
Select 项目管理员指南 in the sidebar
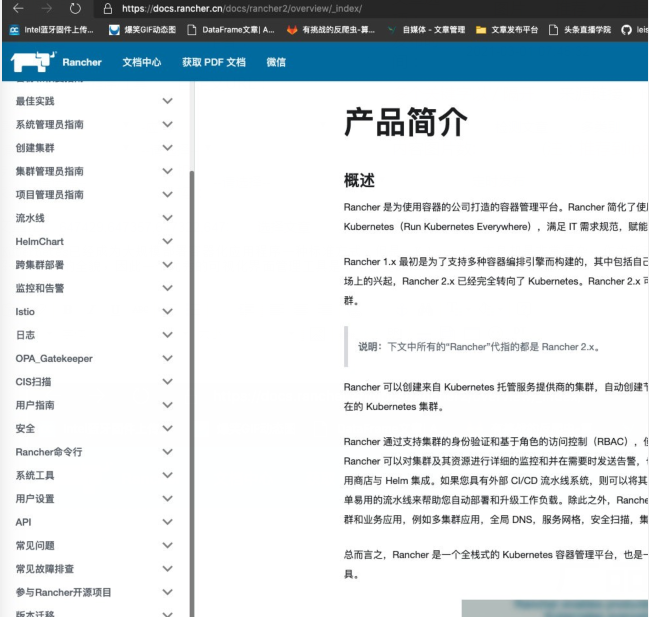(x=49, y=194)
